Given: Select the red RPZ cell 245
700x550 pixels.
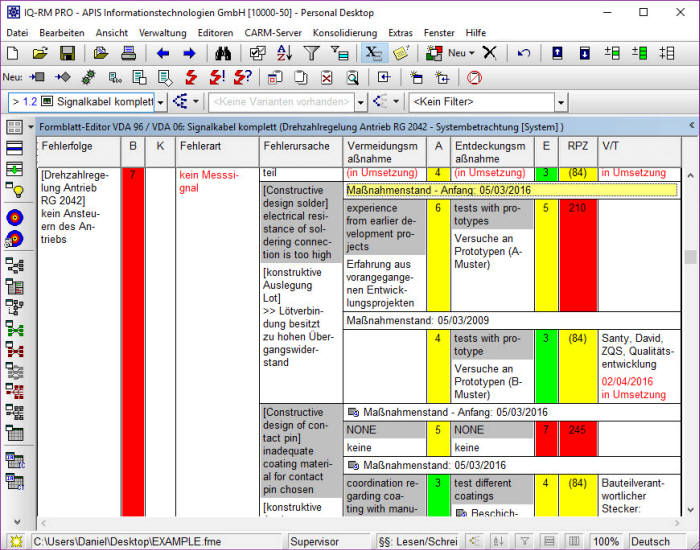Looking at the screenshot, I should click(578, 439).
